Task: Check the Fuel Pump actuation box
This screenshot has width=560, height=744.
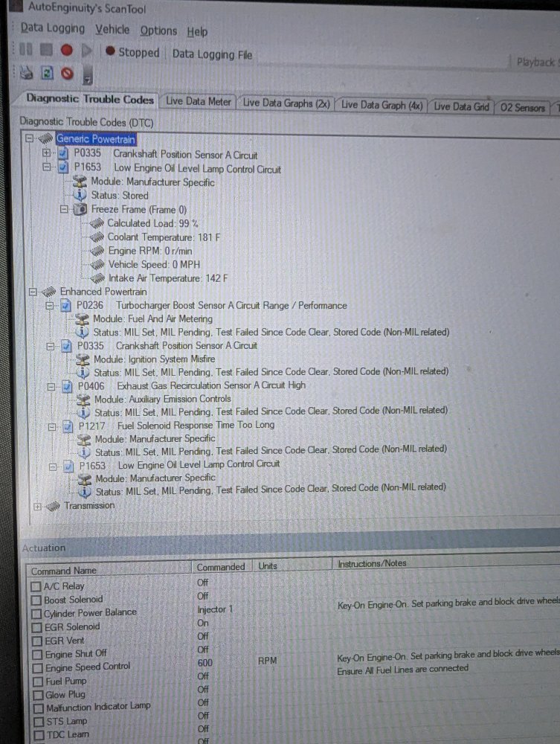Action: 36,681
